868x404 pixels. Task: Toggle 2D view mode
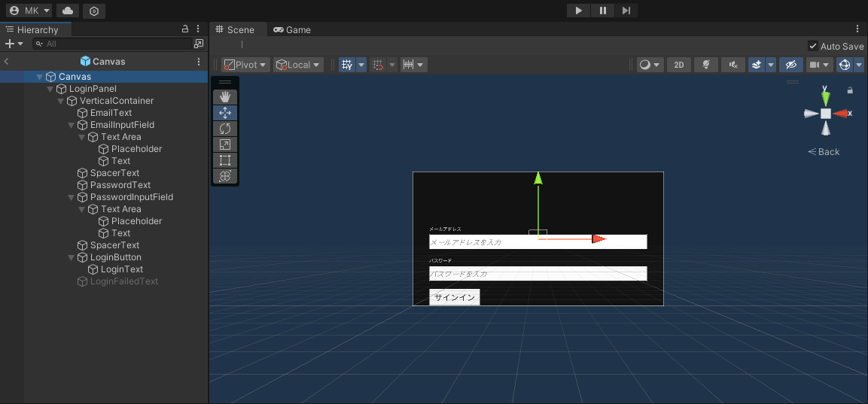pos(679,65)
